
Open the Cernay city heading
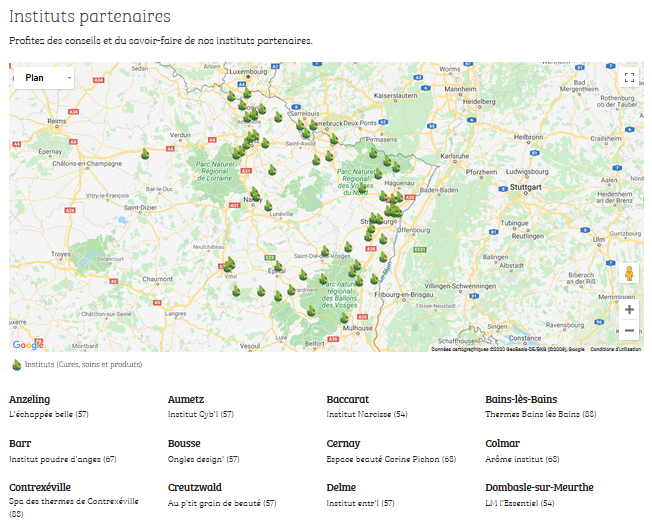point(343,444)
